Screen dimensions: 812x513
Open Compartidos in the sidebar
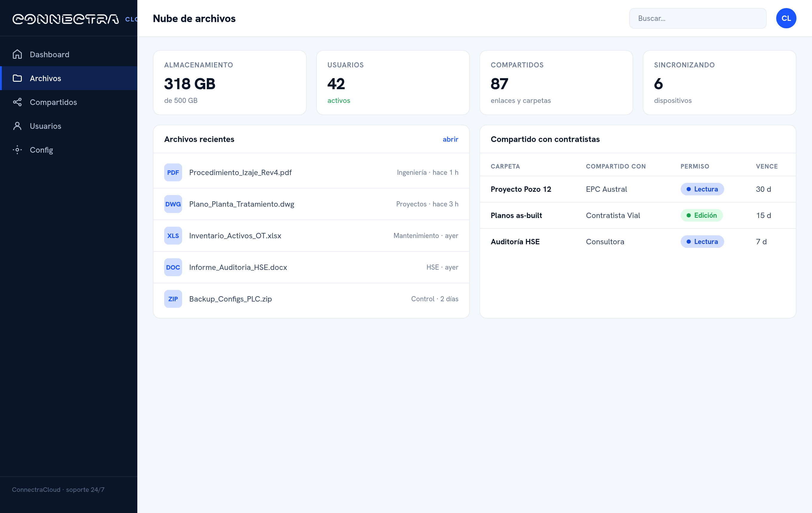pyautogui.click(x=69, y=102)
